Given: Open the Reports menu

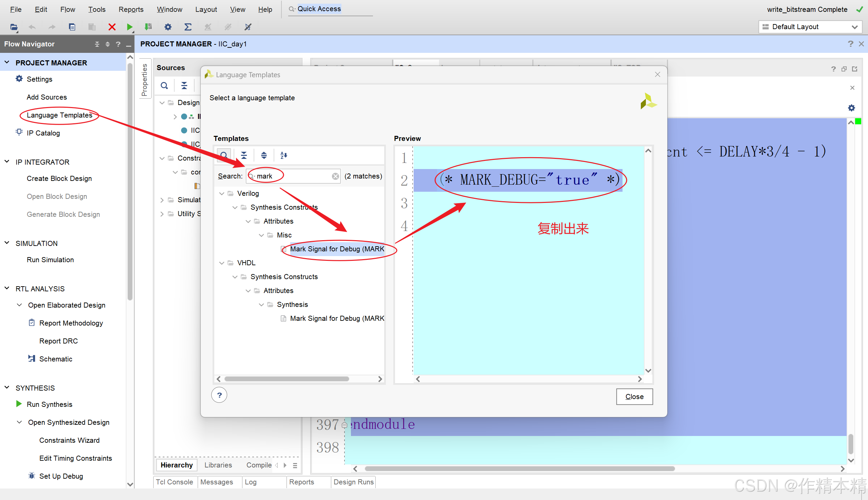Looking at the screenshot, I should point(131,9).
